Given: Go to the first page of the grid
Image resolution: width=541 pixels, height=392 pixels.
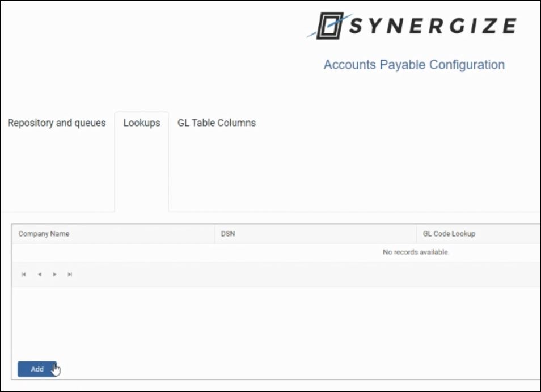Looking at the screenshot, I should (x=24, y=275).
